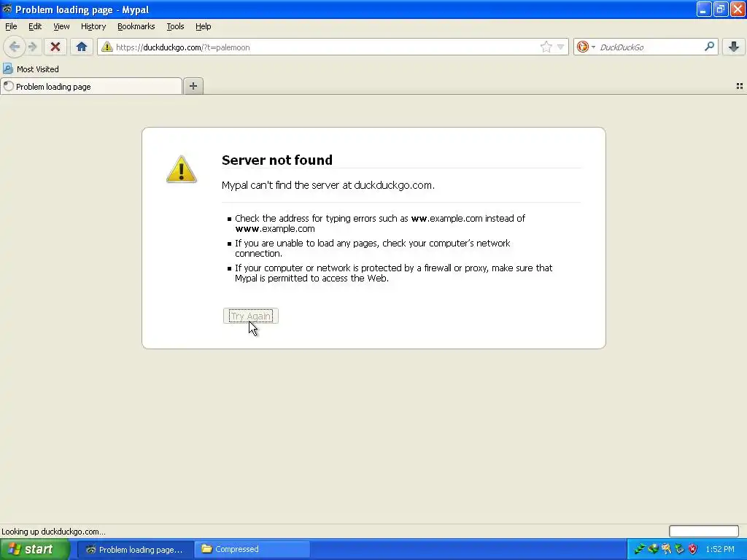This screenshot has height=560, width=747.
Task: Click the status bar progress box
Action: click(704, 531)
